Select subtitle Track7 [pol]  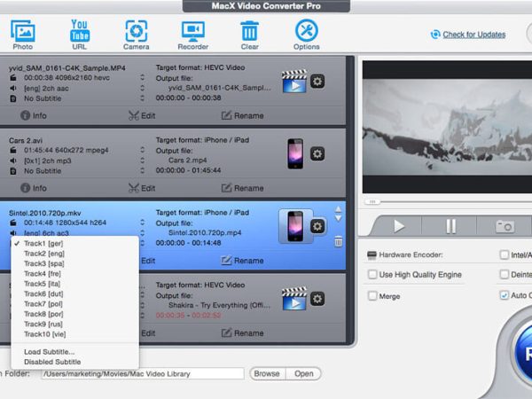tap(75, 304)
